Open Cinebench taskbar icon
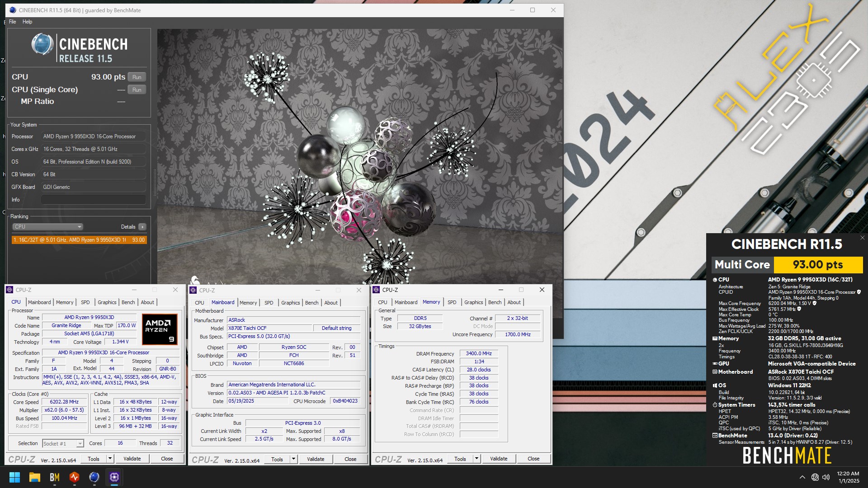Image resolution: width=868 pixels, height=488 pixels. click(94, 477)
